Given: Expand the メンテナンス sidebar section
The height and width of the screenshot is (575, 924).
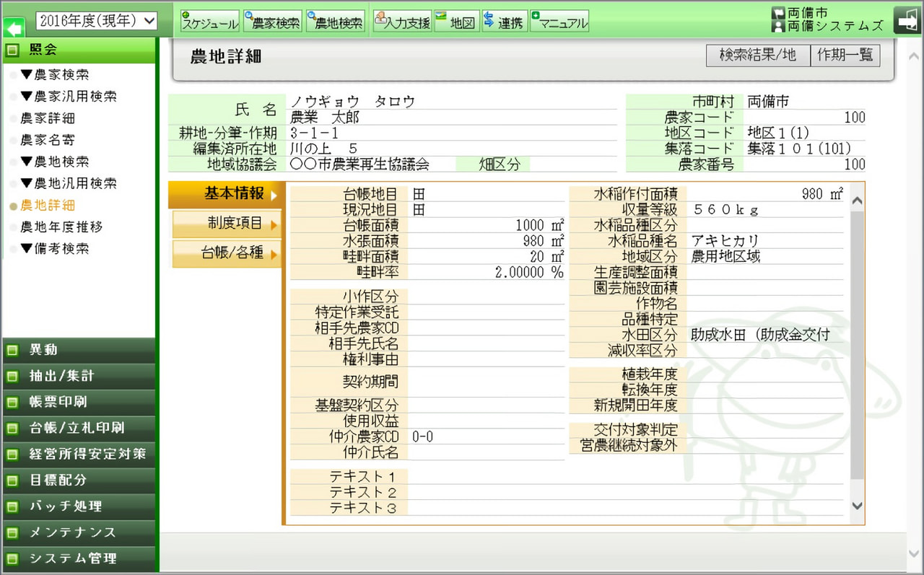Looking at the screenshot, I should 78,532.
